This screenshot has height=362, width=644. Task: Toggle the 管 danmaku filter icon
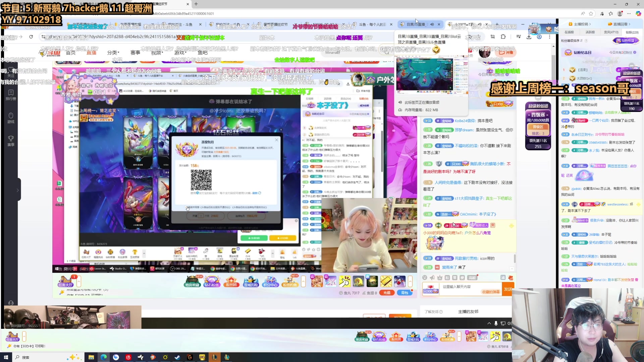[x=454, y=278]
